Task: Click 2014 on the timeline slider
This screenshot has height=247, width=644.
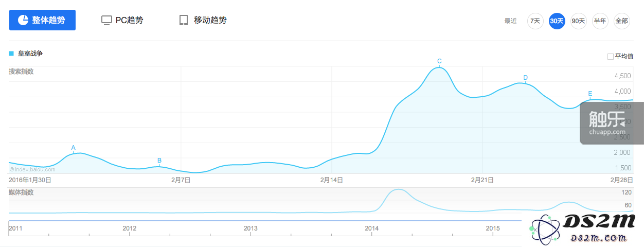Action: (371, 228)
